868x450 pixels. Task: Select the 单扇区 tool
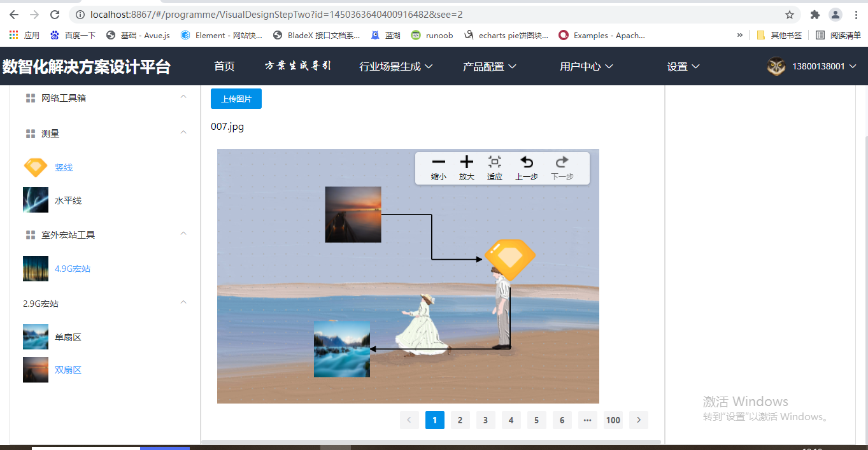click(68, 337)
